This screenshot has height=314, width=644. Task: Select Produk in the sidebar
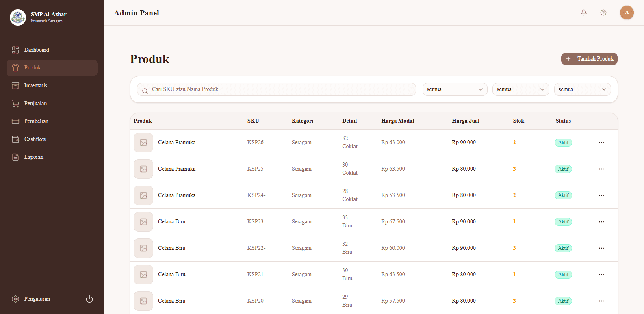[x=52, y=68]
